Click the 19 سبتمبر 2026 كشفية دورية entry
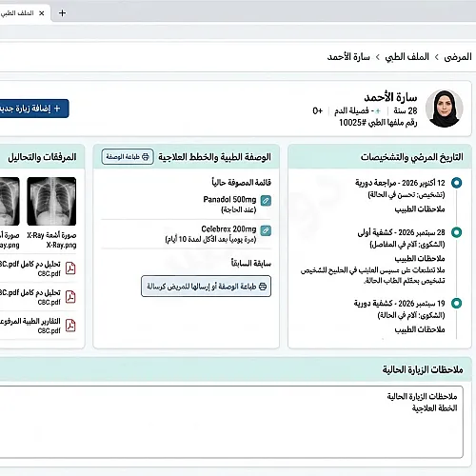This screenshot has width=476, height=476. click(399, 304)
